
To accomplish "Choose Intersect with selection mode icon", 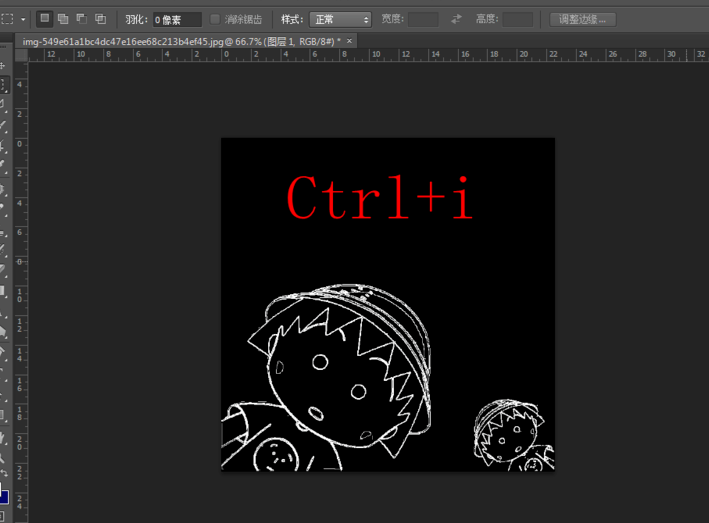I will [100, 19].
